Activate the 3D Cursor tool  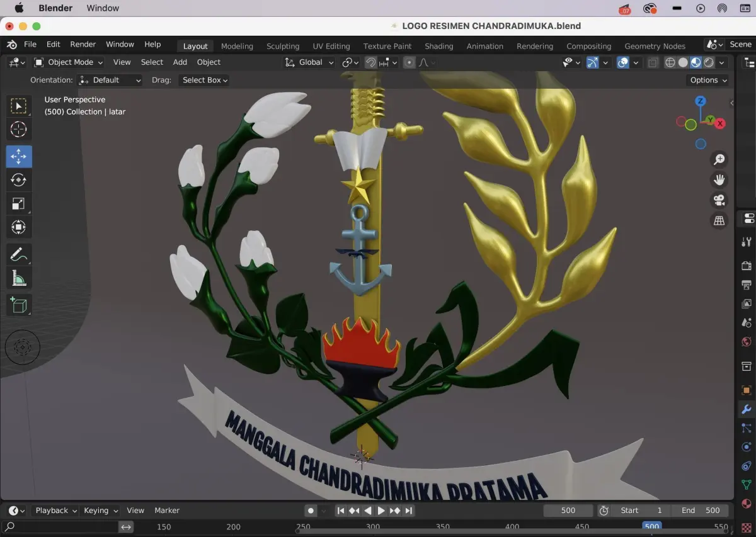pos(19,130)
